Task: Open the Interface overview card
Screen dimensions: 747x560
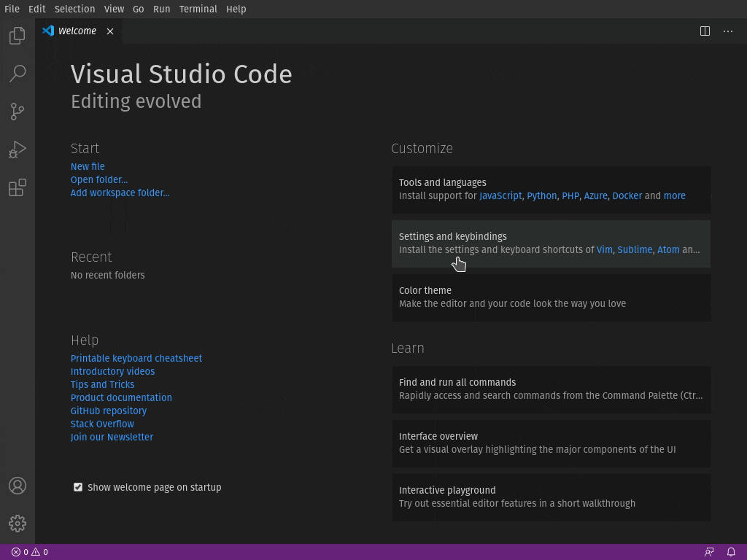Action: pyautogui.click(x=551, y=443)
